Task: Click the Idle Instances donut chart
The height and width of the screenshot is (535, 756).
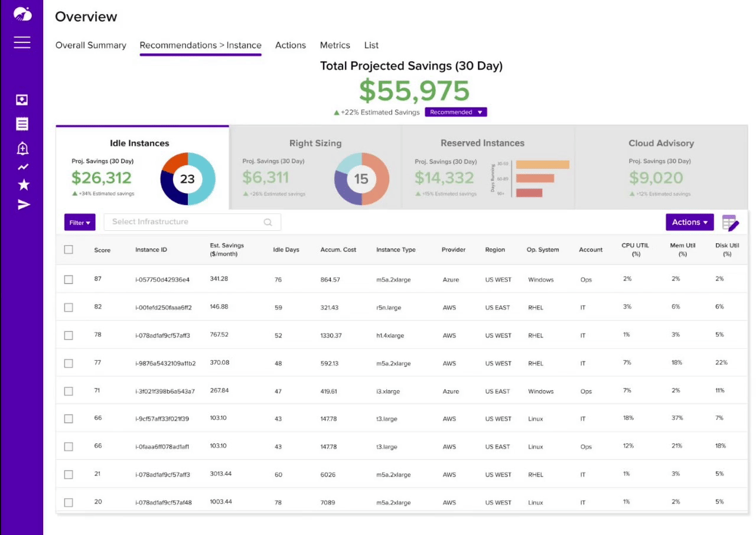Action: pos(188,178)
